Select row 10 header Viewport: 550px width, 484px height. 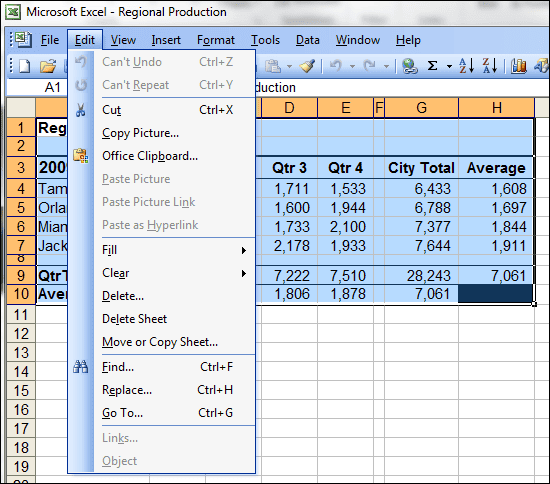pos(21,294)
